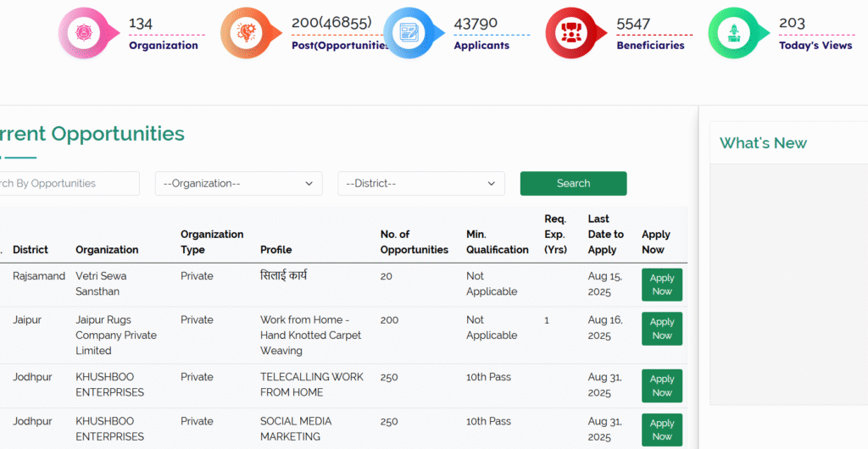Click the Aug 15, 2025 date cell
868x449 pixels.
[605, 284]
